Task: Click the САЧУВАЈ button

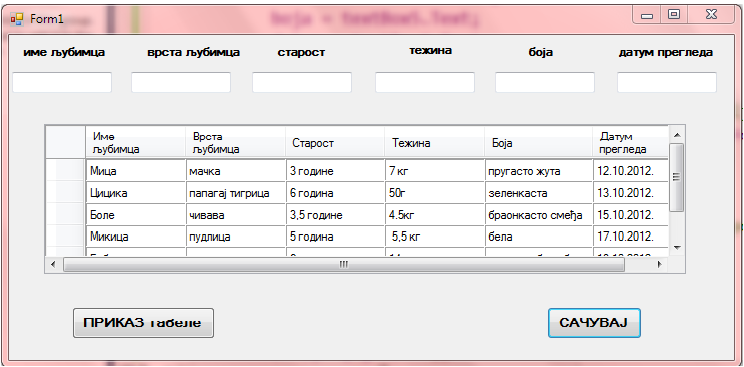Action: pyautogui.click(x=594, y=323)
